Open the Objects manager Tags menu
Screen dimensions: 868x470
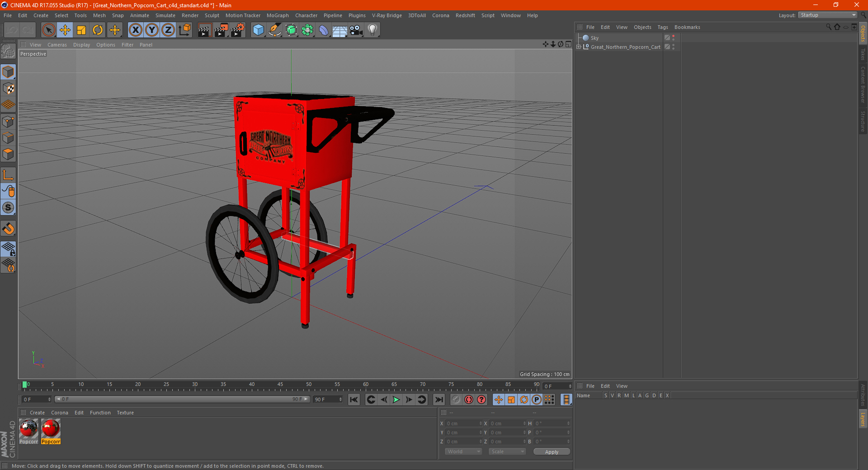(663, 27)
